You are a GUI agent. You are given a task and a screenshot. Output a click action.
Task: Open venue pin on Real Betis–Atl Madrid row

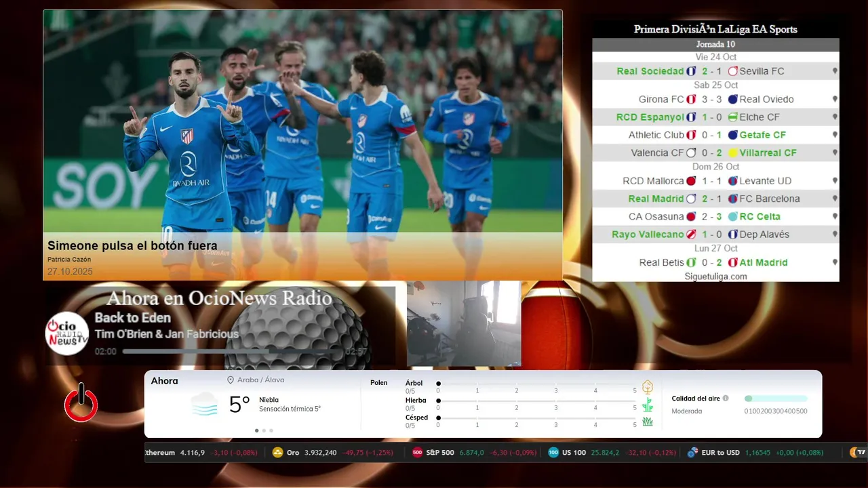click(835, 262)
